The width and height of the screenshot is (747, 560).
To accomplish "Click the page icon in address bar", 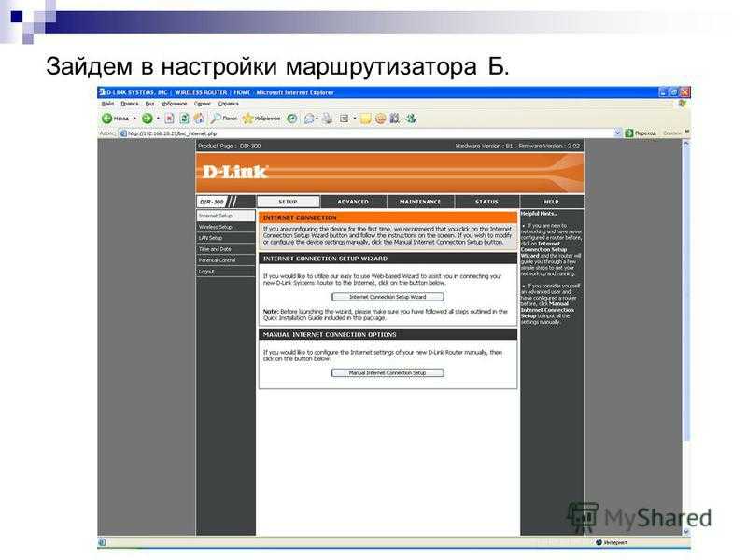I will pyautogui.click(x=123, y=133).
